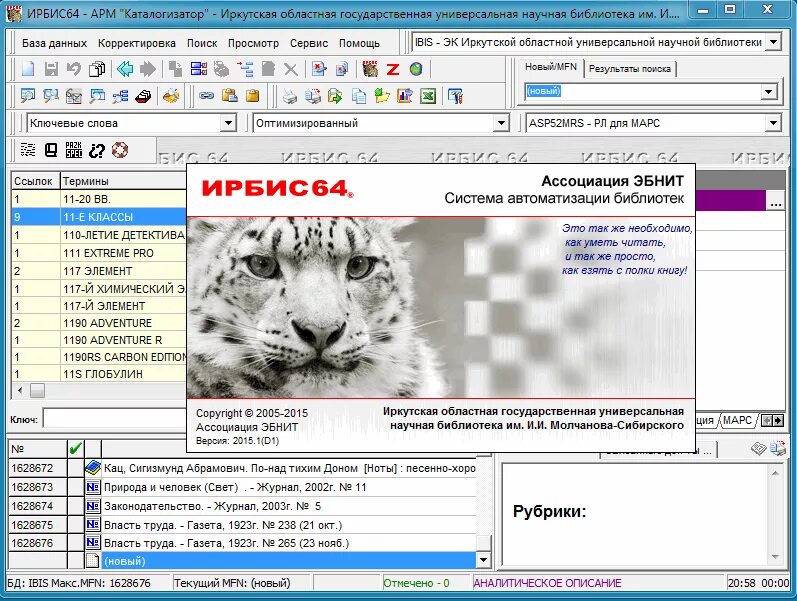Open the Помощь menu

[359, 43]
